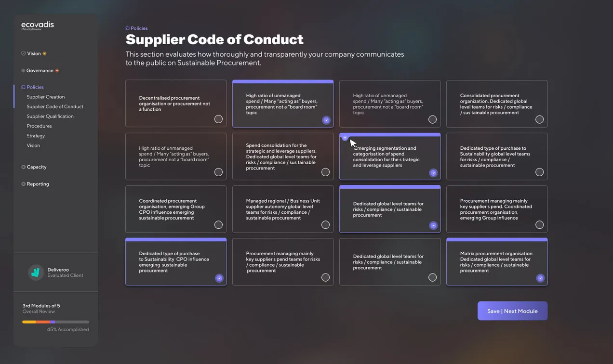
Task: Click the Deliveroo client avatar
Action: pos(35,272)
